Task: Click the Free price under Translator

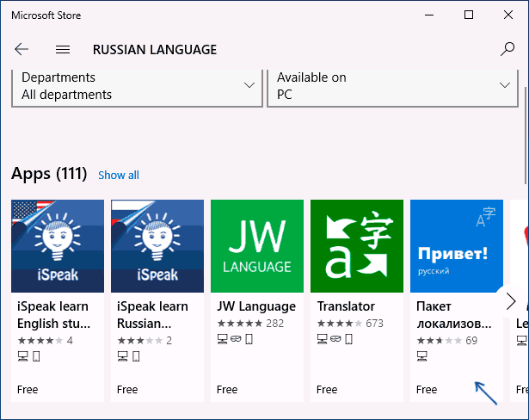Action: [327, 390]
